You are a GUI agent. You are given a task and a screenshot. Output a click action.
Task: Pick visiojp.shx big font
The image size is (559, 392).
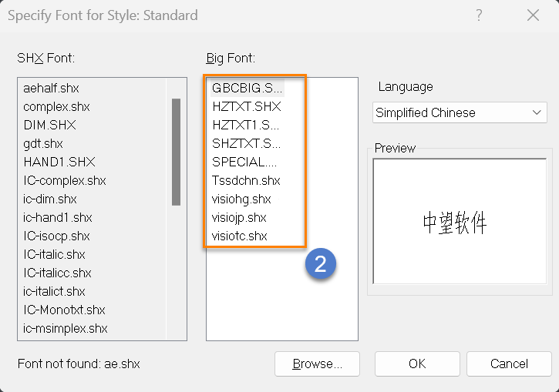click(x=239, y=217)
